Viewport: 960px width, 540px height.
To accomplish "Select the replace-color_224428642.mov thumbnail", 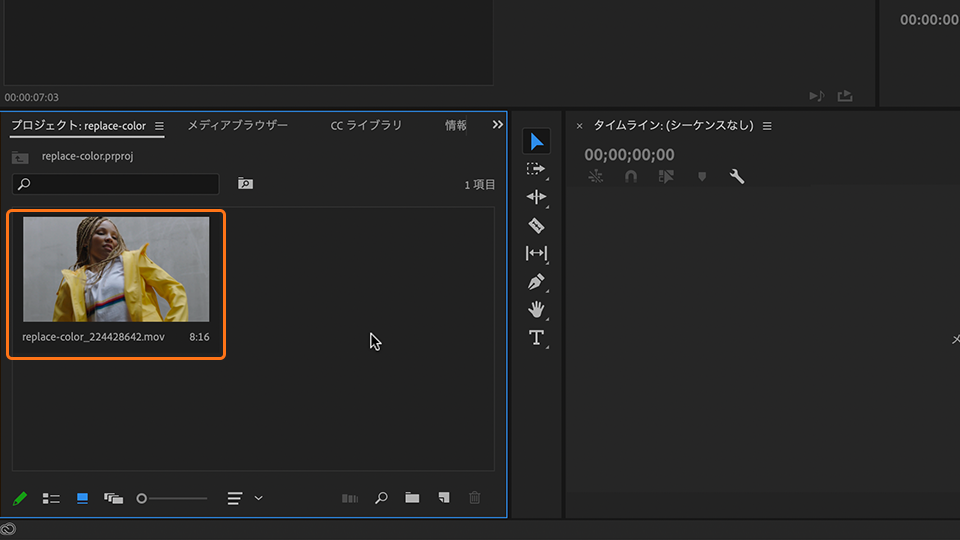I will coord(116,269).
